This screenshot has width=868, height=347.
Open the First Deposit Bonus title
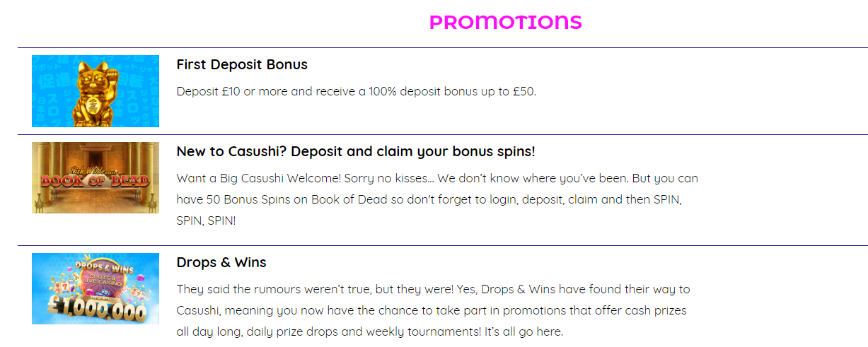242,64
